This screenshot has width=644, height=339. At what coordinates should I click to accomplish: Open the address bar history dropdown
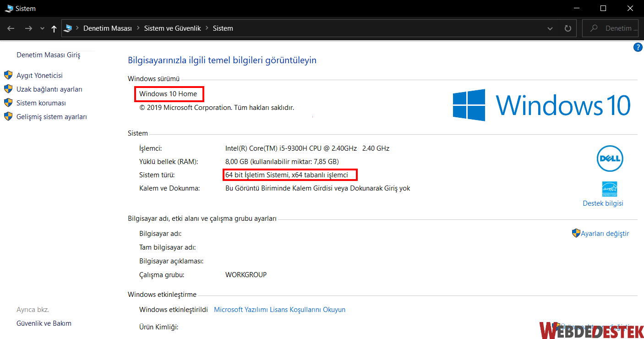550,28
